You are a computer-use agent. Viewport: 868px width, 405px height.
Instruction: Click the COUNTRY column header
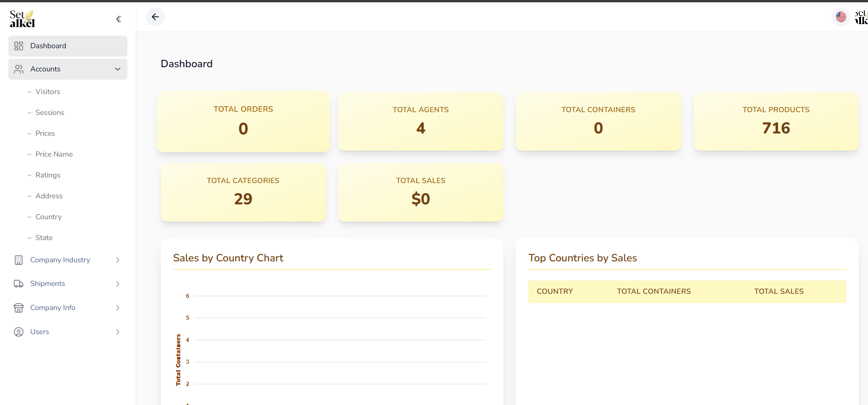tap(555, 291)
